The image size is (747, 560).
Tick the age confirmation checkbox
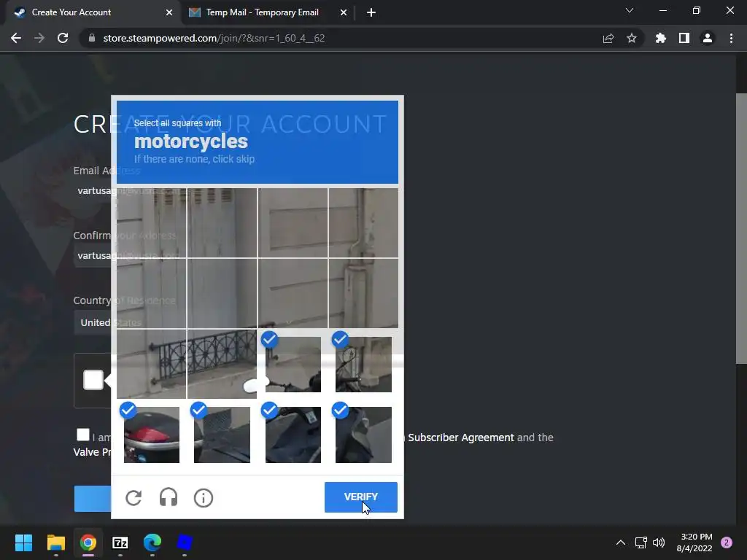tap(83, 435)
